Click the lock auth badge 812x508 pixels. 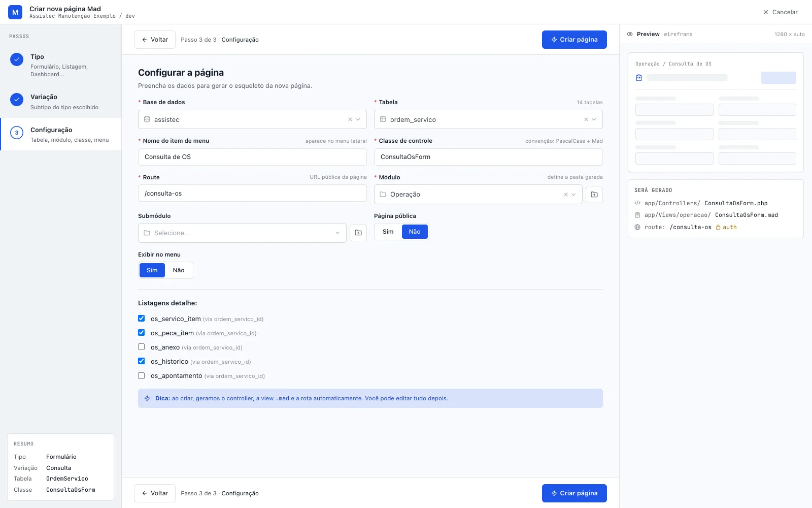pyautogui.click(x=726, y=227)
